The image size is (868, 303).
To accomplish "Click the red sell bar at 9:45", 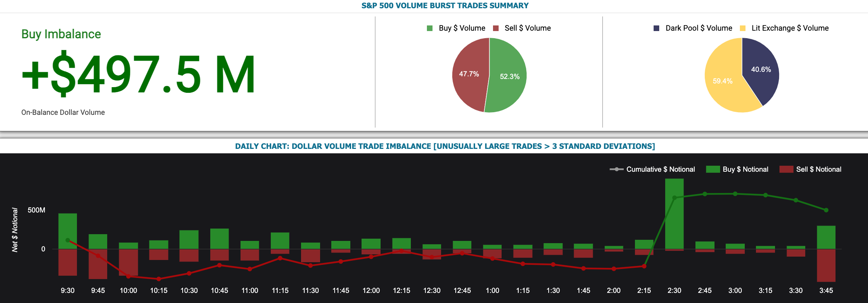I will (98, 264).
